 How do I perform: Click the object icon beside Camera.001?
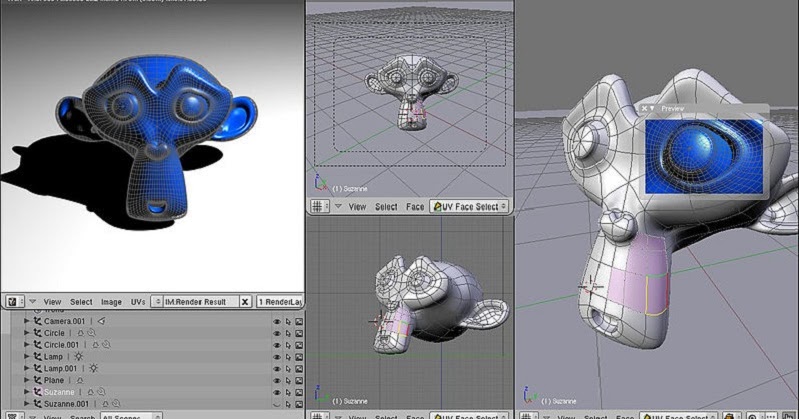37,321
